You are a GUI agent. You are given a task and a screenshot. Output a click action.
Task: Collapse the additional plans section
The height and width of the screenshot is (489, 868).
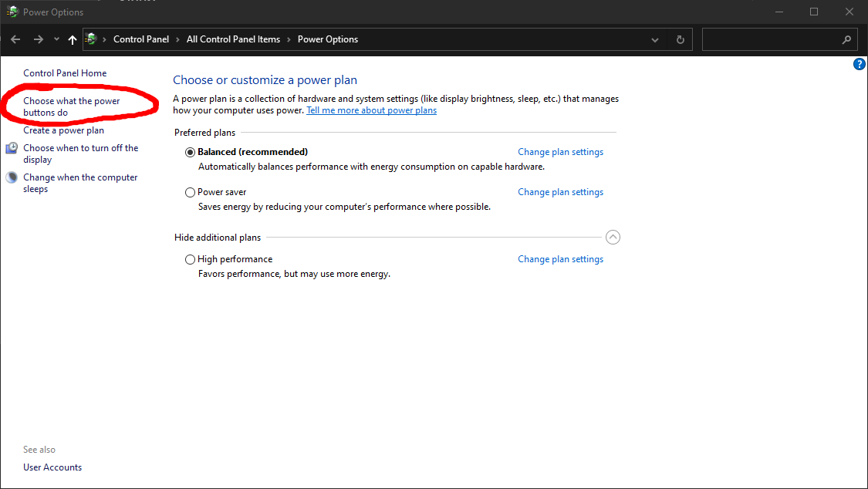tap(613, 238)
